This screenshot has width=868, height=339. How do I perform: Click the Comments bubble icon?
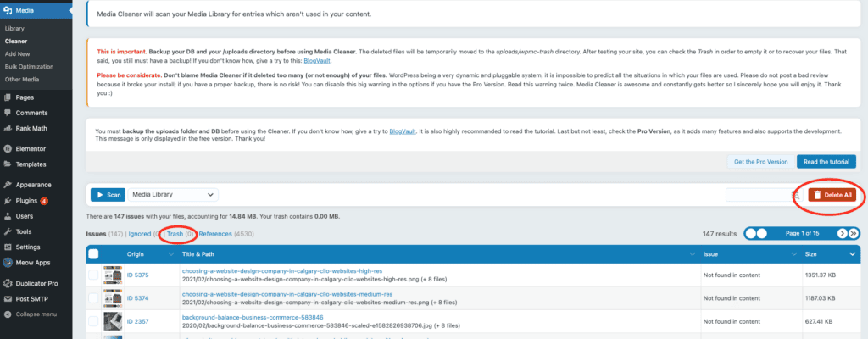(x=8, y=113)
